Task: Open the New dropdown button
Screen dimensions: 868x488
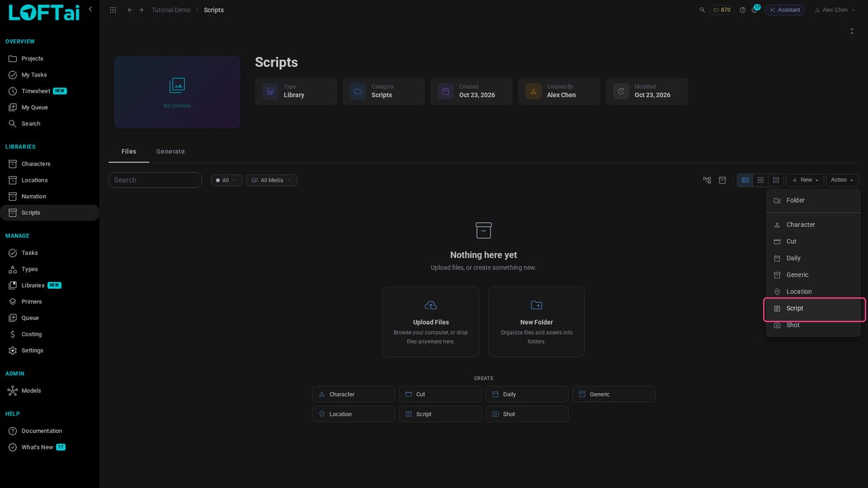Action: [x=805, y=180]
